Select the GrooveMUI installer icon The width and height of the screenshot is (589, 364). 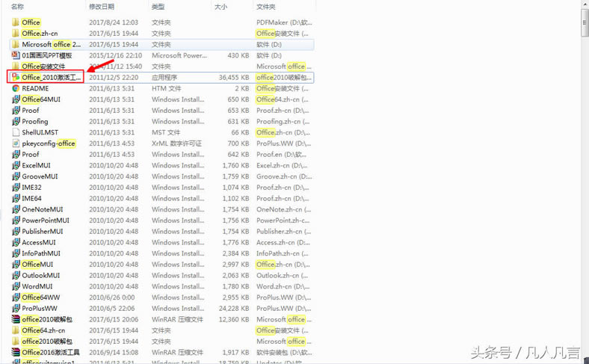tap(16, 176)
